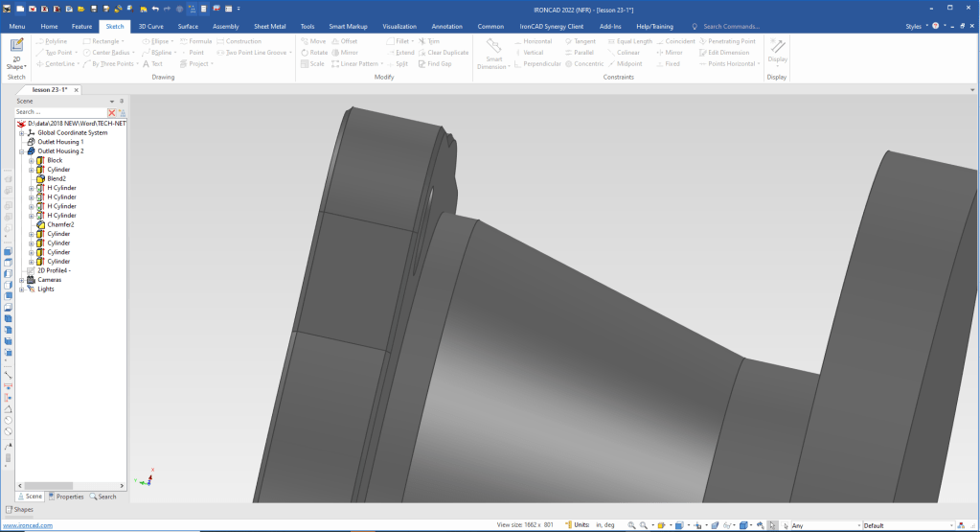Collapse the Outlet Housing 2 node
Viewport: 980px width, 532px height.
coord(21,151)
